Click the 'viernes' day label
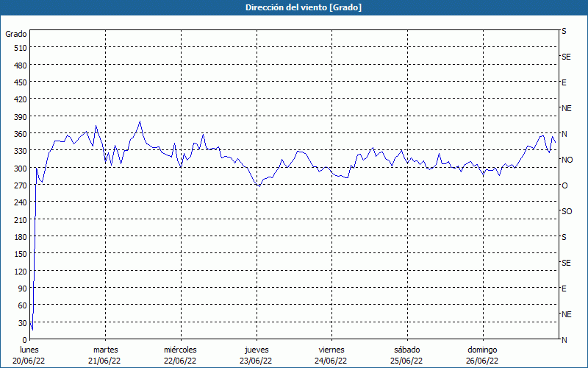 point(331,350)
